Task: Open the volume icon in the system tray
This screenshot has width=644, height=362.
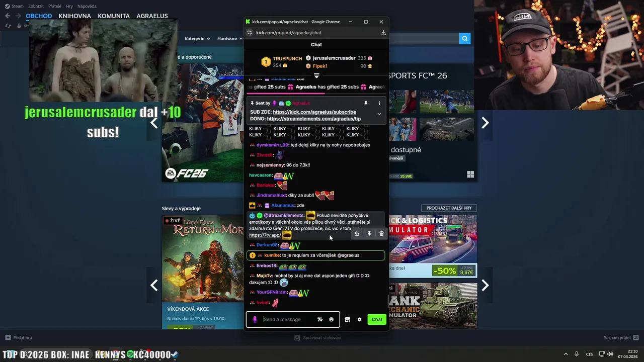Action: 610,354
